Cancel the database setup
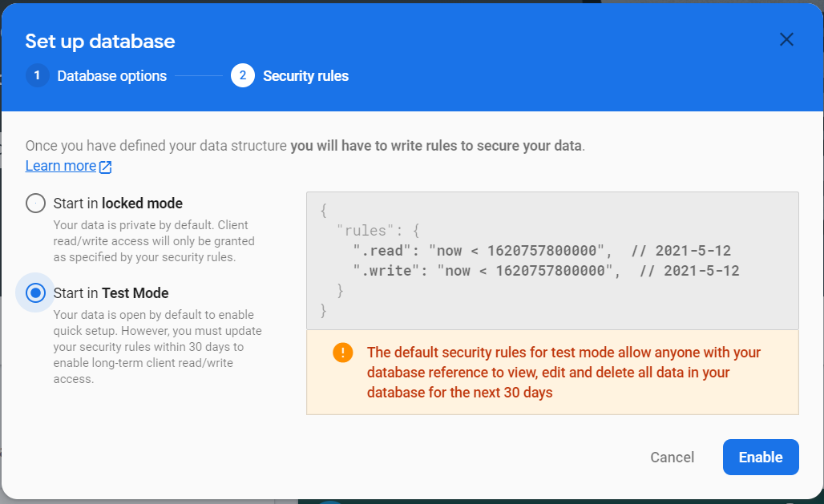This screenshot has height=504, width=824. tap(672, 458)
